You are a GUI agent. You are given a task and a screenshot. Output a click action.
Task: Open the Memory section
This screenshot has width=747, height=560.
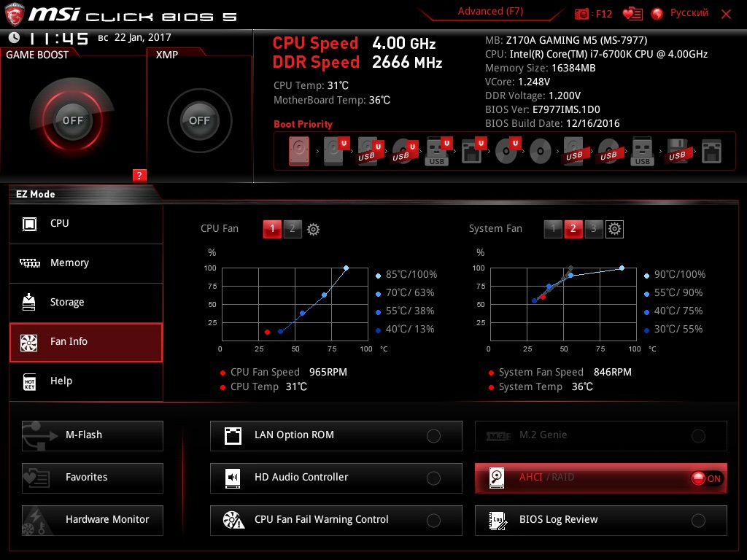click(x=86, y=263)
